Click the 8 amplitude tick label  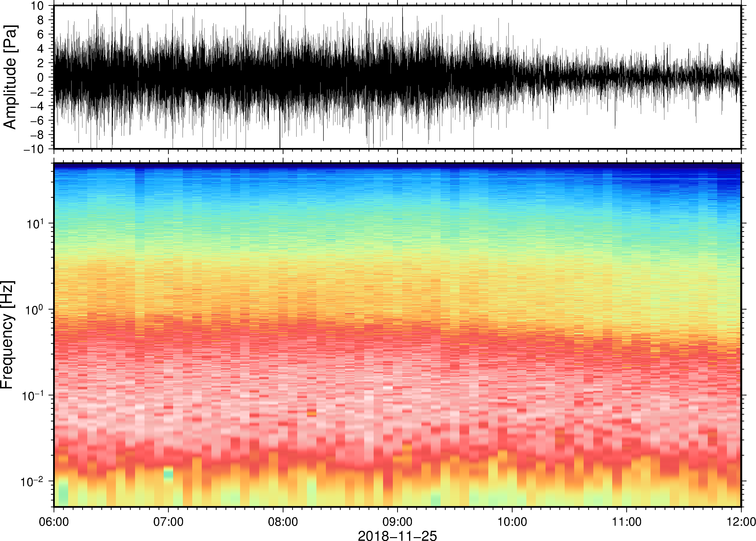40,20
